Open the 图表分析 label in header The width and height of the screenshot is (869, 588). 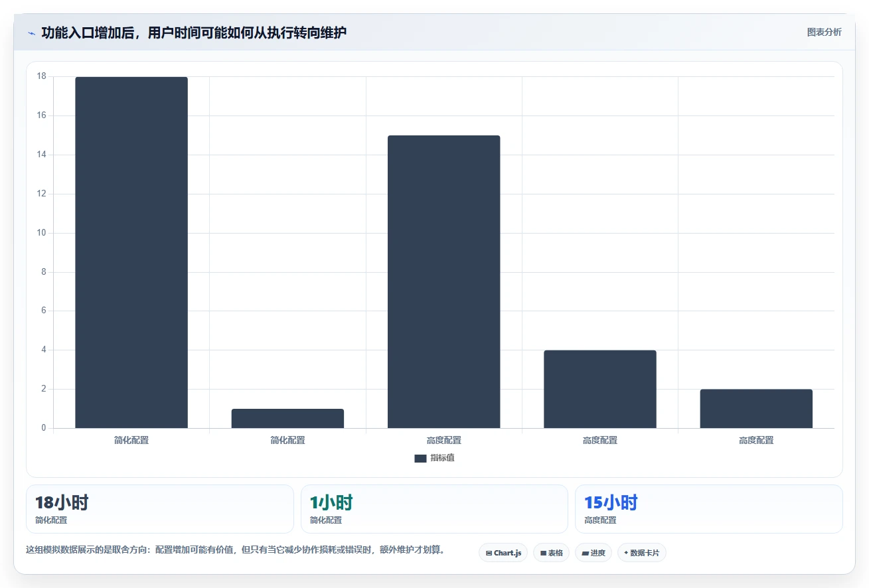coord(824,32)
